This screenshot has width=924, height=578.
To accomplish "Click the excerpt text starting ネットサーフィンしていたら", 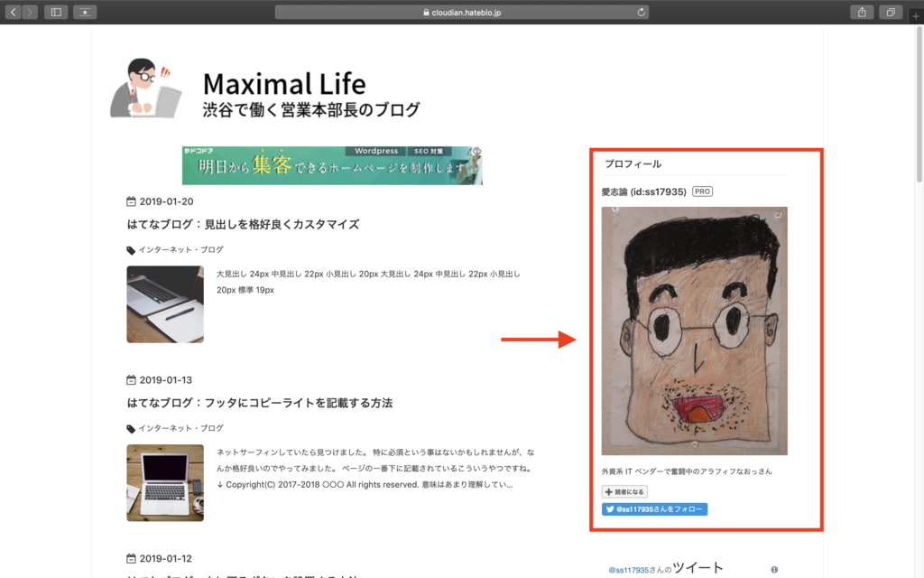I will (x=375, y=469).
